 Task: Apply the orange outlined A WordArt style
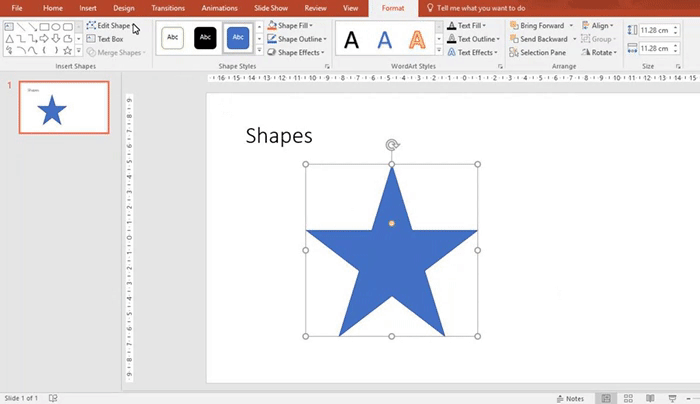[x=417, y=40]
